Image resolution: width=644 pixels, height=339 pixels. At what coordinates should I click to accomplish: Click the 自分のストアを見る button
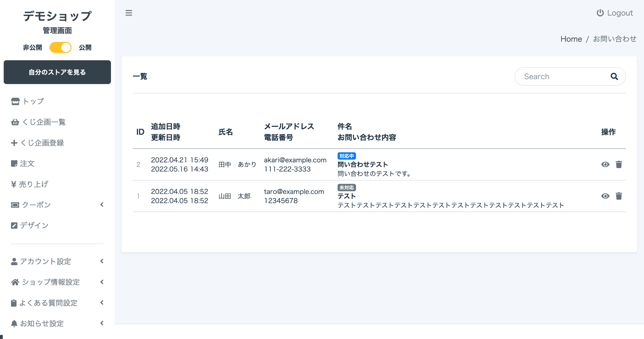(57, 72)
